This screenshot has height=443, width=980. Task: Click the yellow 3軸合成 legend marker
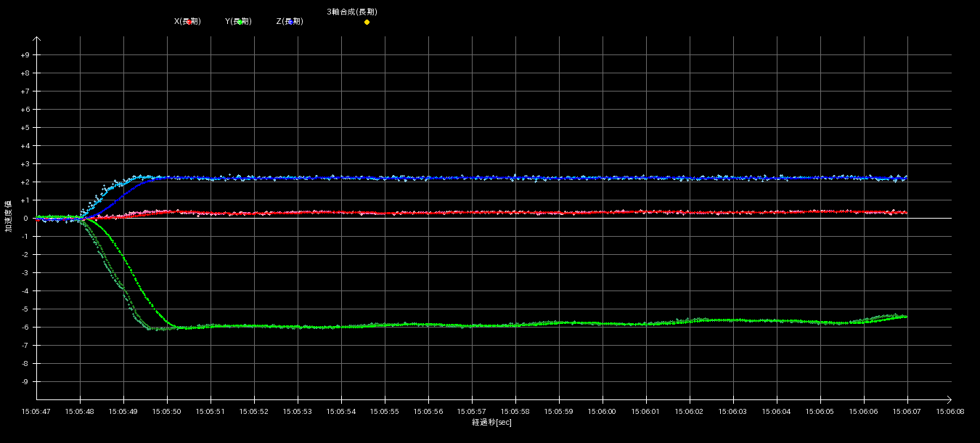click(x=367, y=23)
